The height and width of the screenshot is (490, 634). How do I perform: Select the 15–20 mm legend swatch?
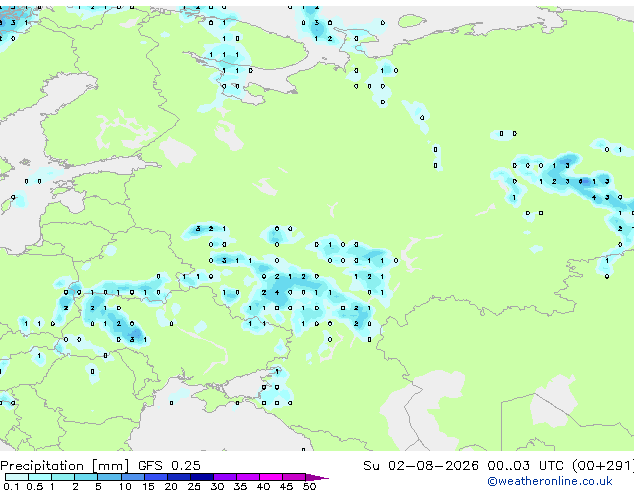pos(156,477)
